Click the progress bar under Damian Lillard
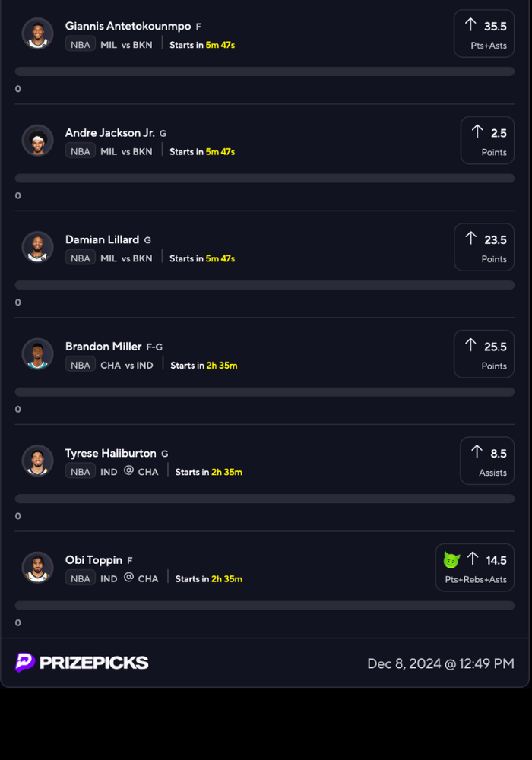 pyautogui.click(x=264, y=285)
